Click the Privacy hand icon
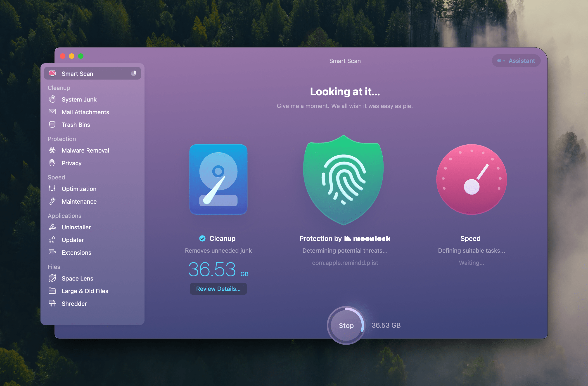This screenshot has height=386, width=588. (x=52, y=163)
